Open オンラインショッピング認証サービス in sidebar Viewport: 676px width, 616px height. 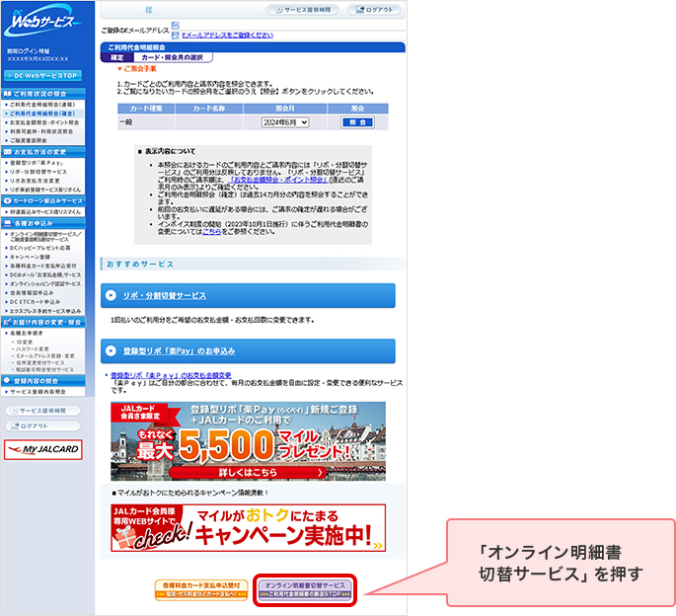click(x=44, y=284)
